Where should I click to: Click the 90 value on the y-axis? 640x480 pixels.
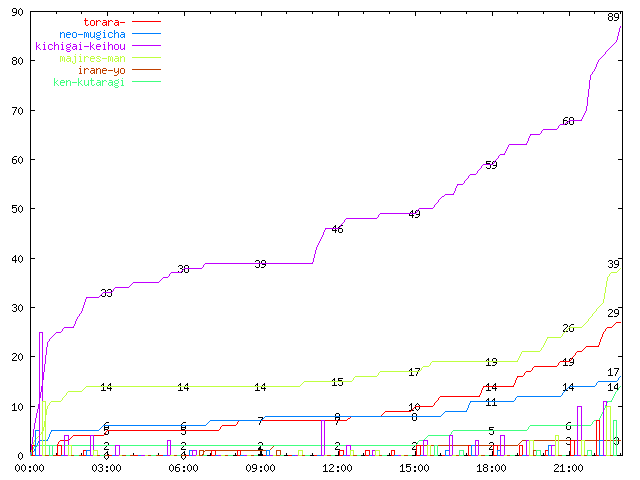click(17, 11)
